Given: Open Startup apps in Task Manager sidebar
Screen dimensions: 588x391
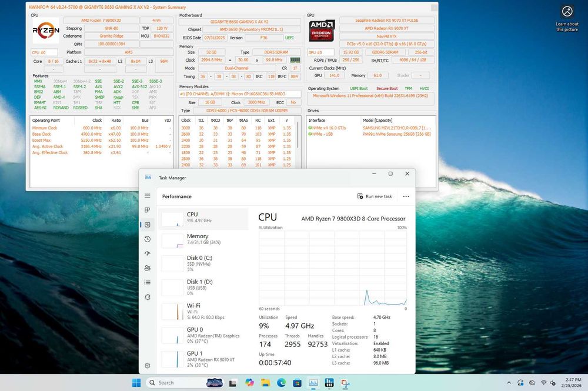Looking at the screenshot, I should coord(148,253).
